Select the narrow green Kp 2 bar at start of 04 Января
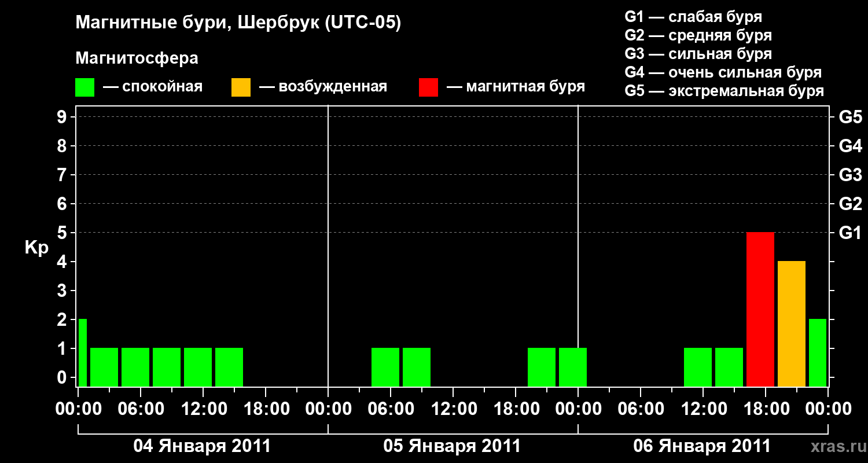This screenshot has height=463, width=868. tap(83, 352)
